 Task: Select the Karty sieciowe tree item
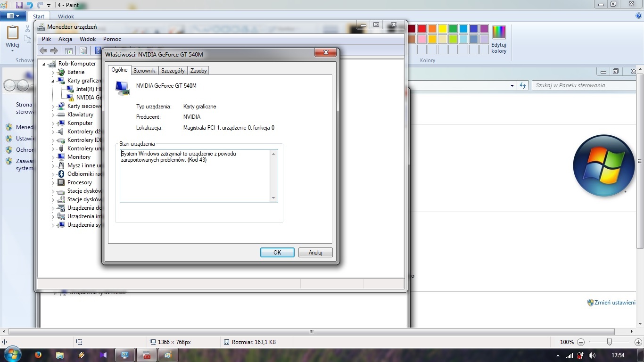[x=80, y=106]
